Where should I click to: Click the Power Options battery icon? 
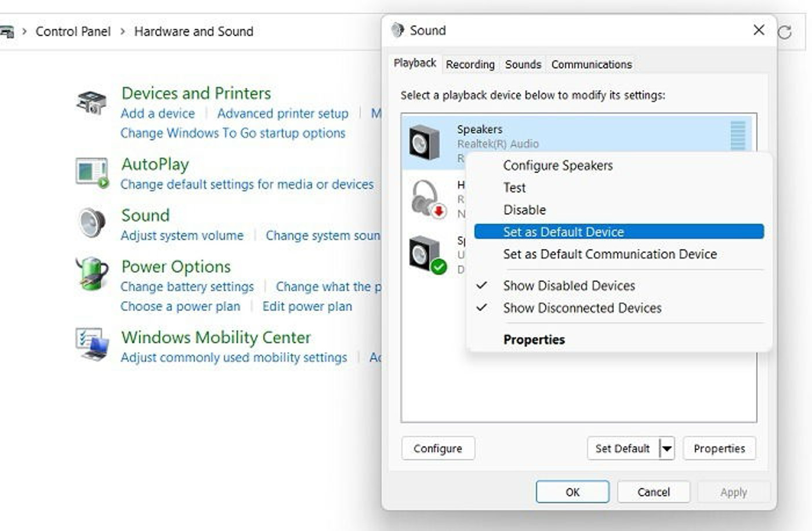[92, 274]
